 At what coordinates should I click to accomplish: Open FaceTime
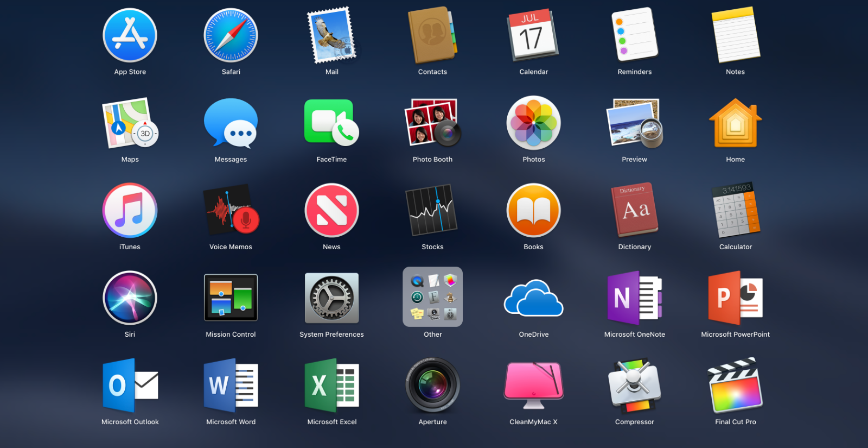coord(331,123)
